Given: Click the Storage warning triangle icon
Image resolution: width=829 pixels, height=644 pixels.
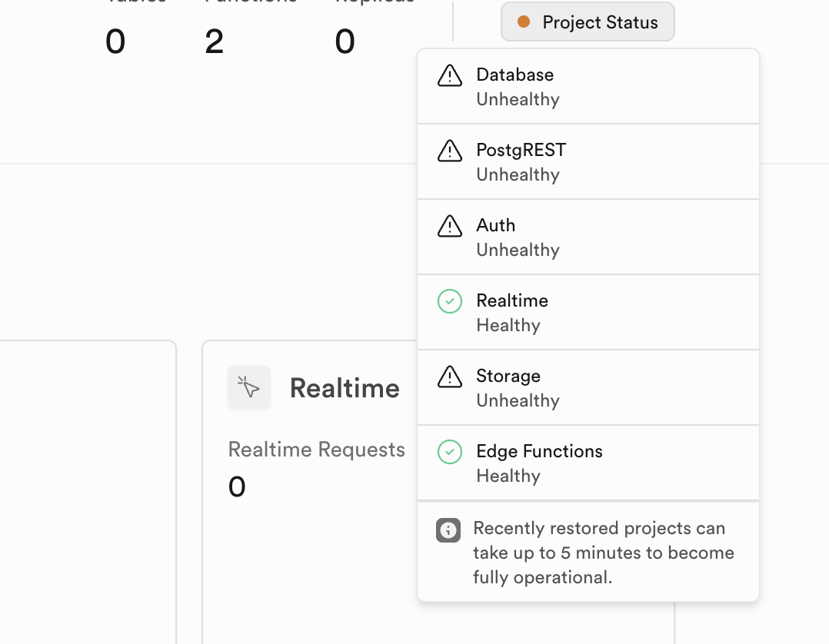Looking at the screenshot, I should [x=450, y=377].
